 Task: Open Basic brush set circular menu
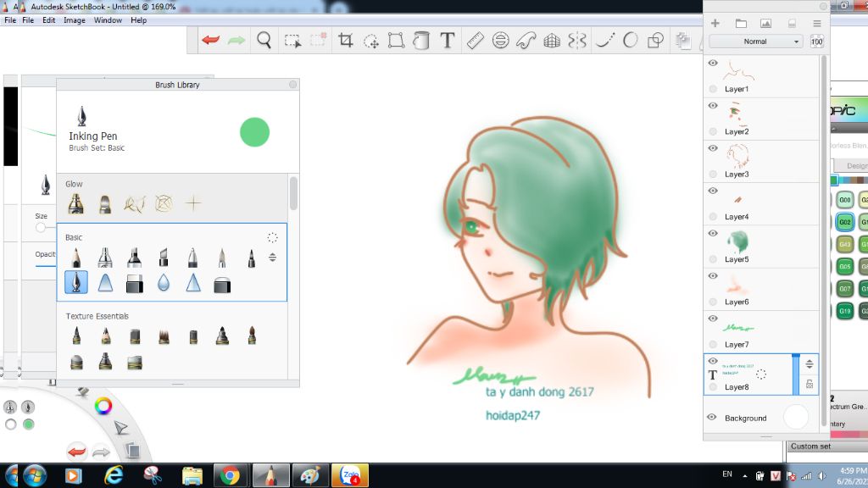(272, 238)
